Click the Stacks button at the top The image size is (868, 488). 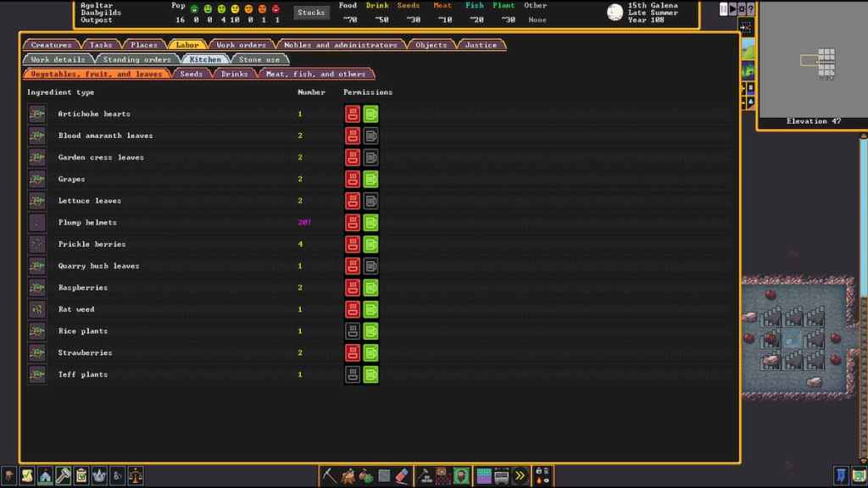point(310,12)
